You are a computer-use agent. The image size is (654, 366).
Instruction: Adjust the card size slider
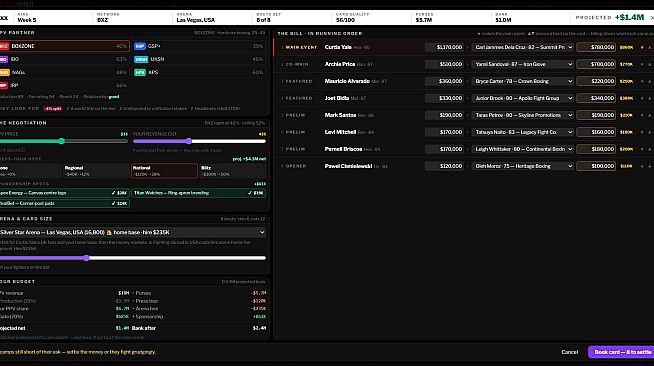click(x=133, y=258)
